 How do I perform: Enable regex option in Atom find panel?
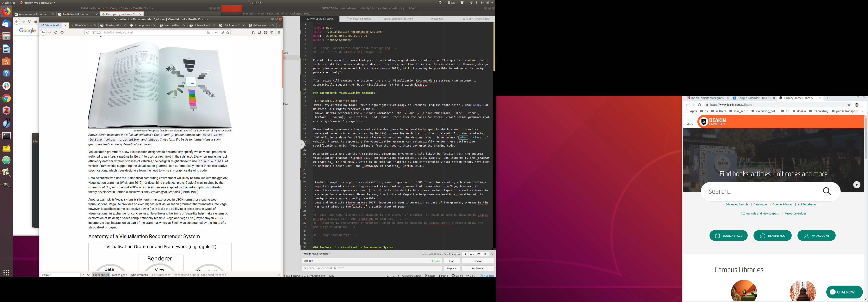[x=465, y=254]
